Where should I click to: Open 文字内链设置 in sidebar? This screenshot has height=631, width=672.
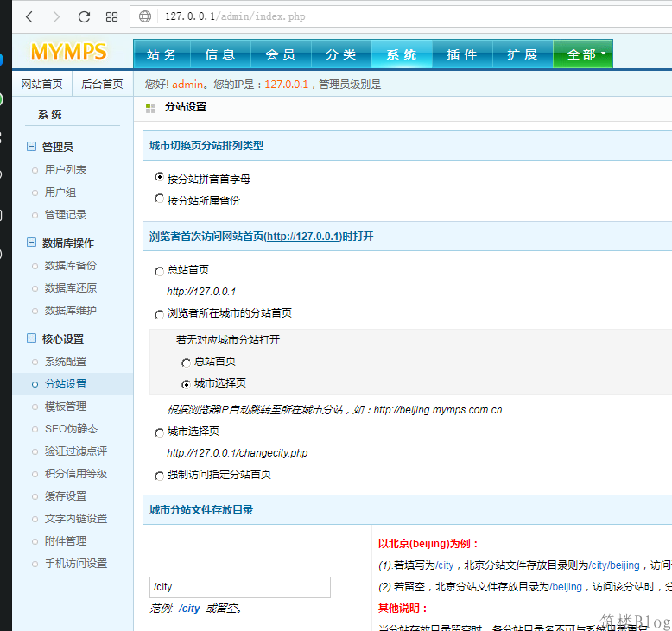pos(76,518)
